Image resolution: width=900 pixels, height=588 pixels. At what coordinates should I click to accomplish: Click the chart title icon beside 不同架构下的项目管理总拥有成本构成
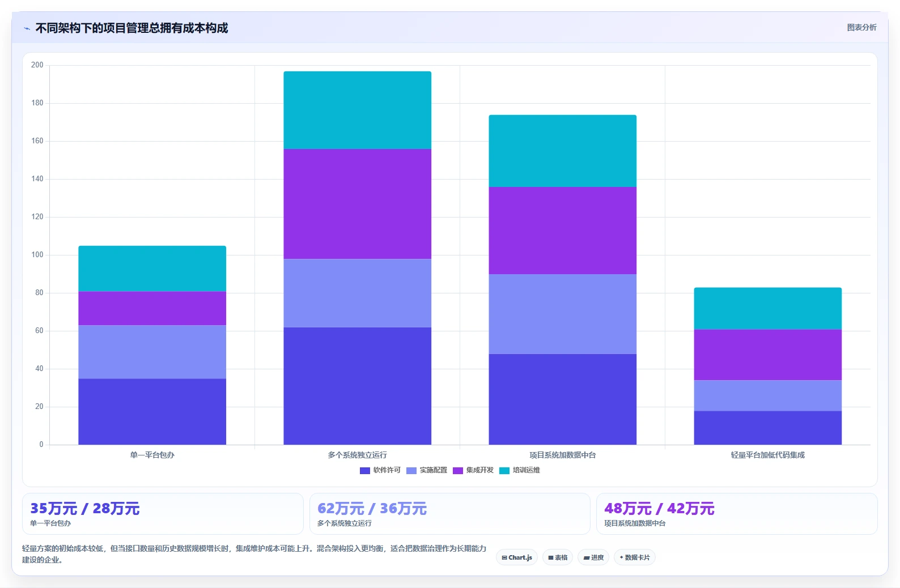[27, 28]
